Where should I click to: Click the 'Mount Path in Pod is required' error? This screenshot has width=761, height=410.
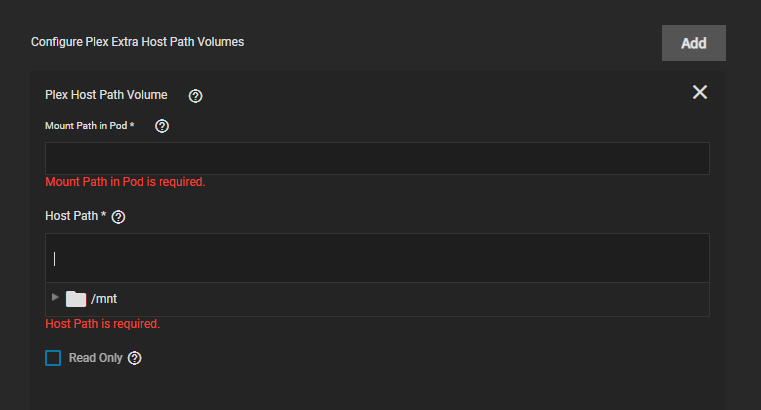125,182
